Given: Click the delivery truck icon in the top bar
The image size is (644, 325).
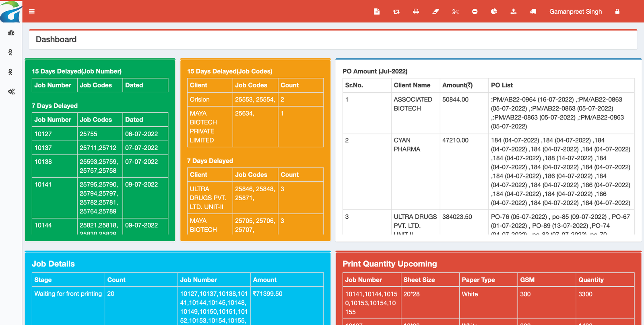Looking at the screenshot, I should 533,12.
